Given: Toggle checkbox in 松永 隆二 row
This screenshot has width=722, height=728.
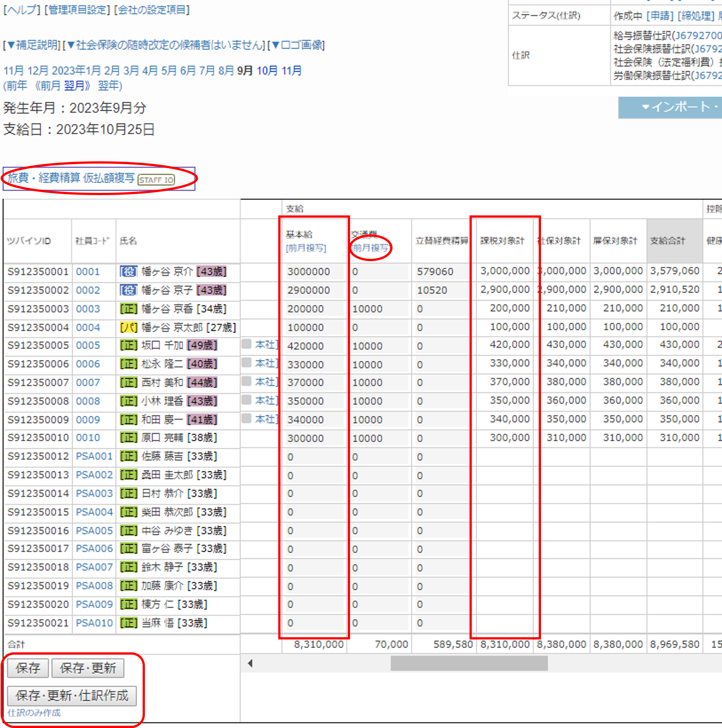Looking at the screenshot, I should point(246,363).
